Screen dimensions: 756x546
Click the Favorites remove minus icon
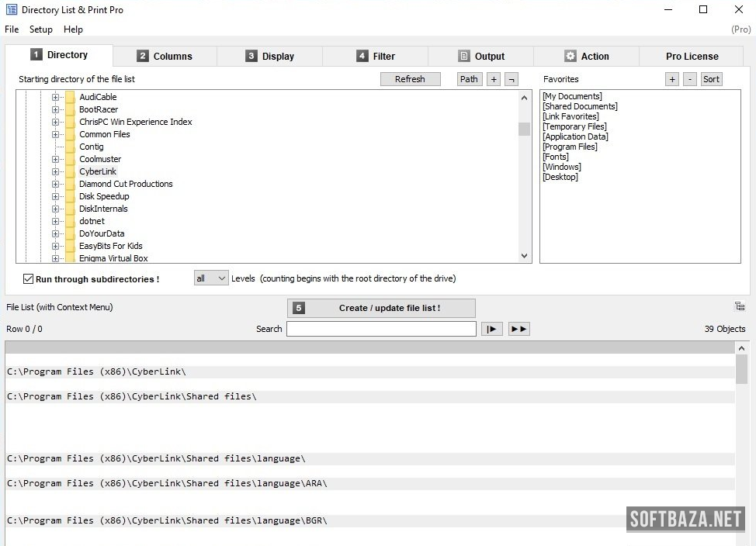(x=690, y=79)
